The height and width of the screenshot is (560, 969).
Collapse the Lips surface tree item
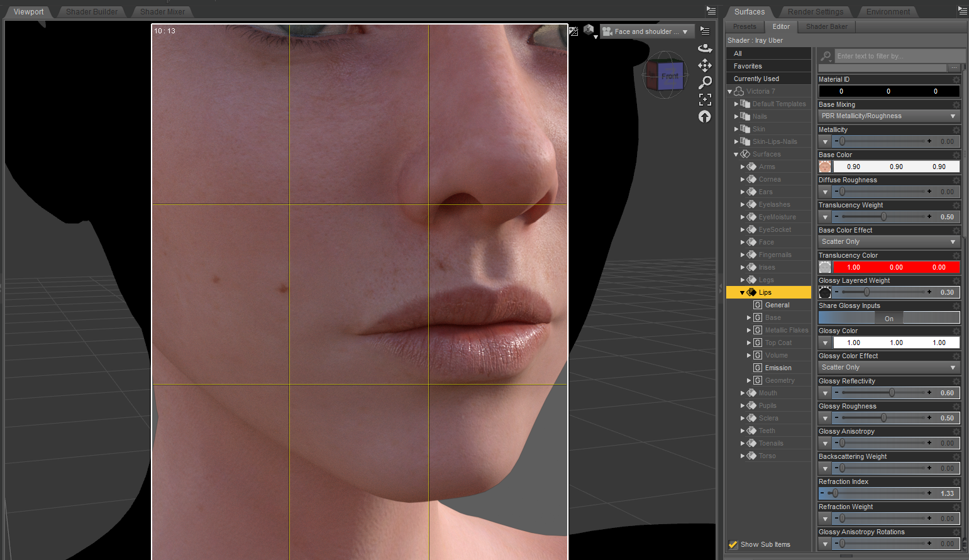click(742, 292)
